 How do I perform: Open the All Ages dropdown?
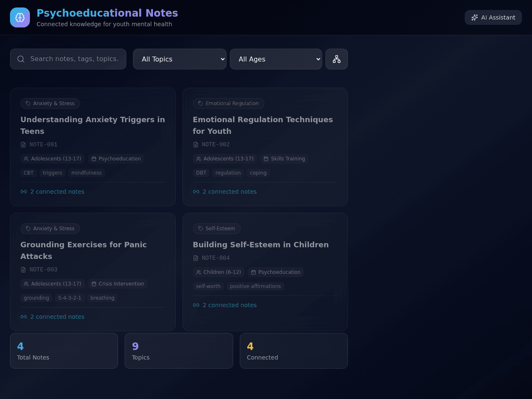tap(276, 59)
